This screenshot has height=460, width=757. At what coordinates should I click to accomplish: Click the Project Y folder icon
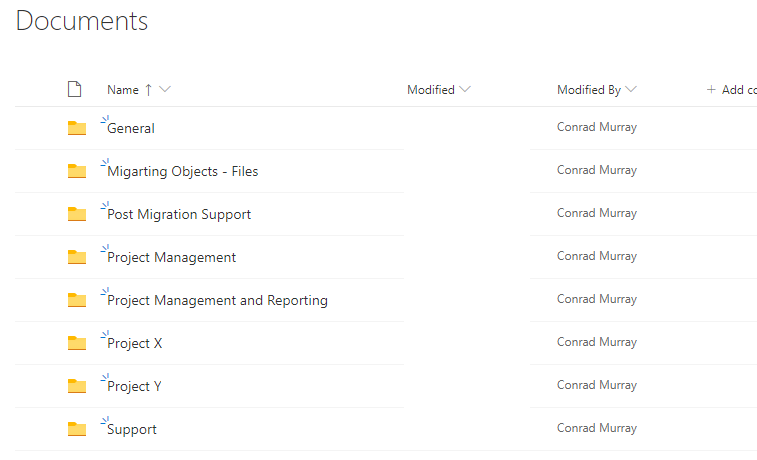(x=77, y=386)
